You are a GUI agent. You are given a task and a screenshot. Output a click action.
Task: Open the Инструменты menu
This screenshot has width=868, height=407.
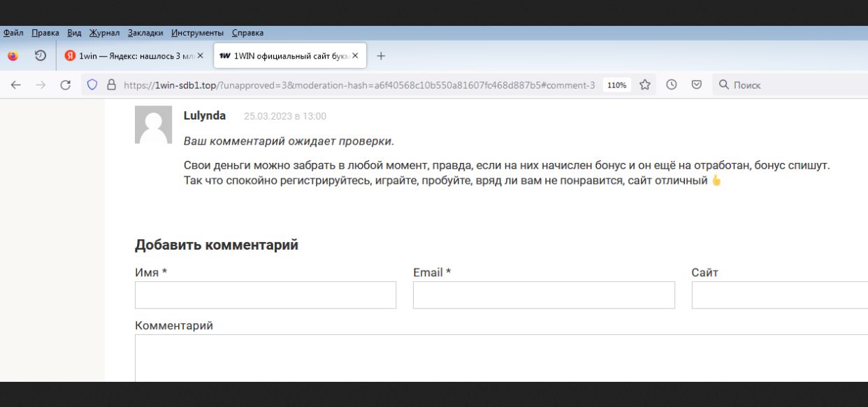pos(197,33)
